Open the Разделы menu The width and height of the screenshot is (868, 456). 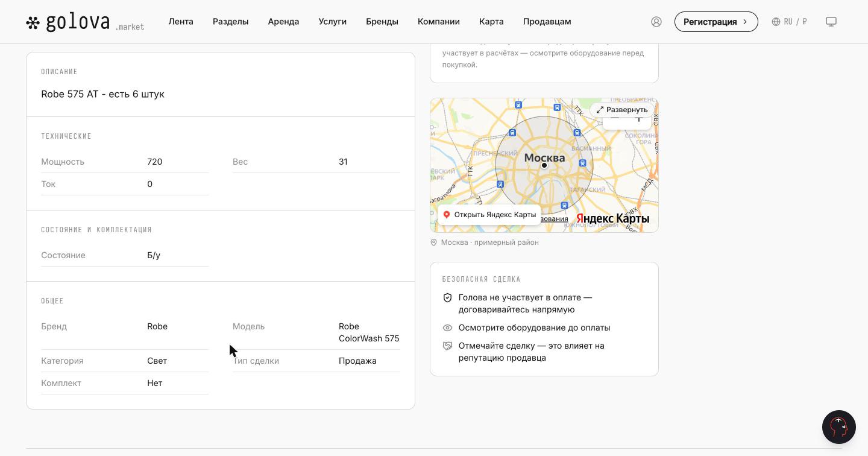(x=231, y=22)
